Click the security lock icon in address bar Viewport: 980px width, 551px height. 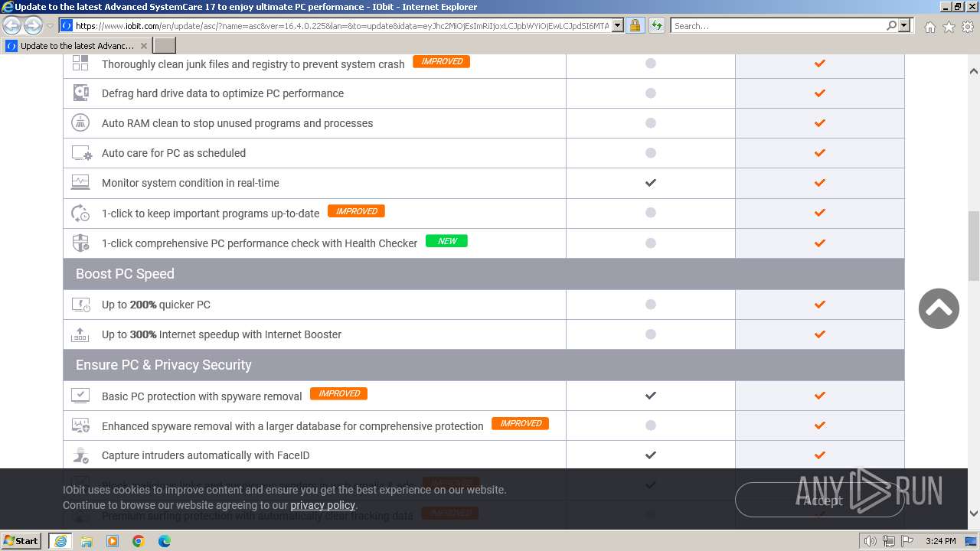click(635, 25)
